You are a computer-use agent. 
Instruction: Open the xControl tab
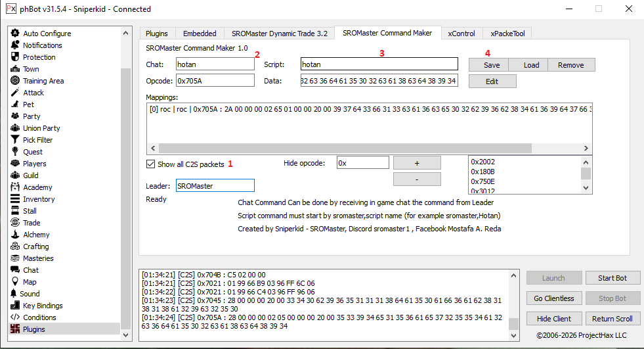461,34
